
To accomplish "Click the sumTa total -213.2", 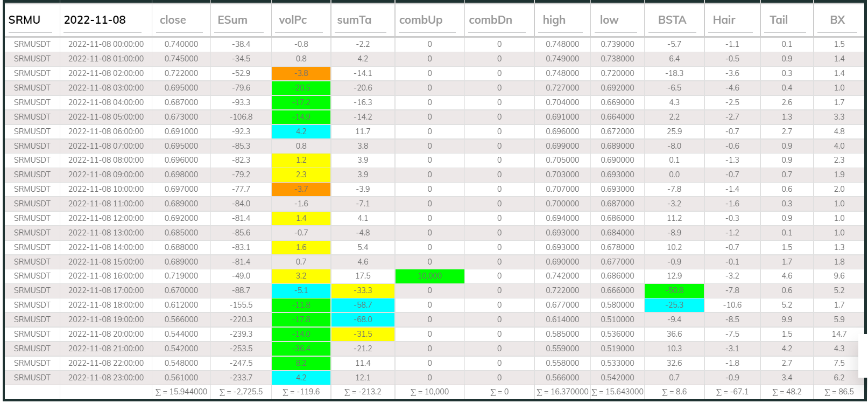I will [363, 392].
